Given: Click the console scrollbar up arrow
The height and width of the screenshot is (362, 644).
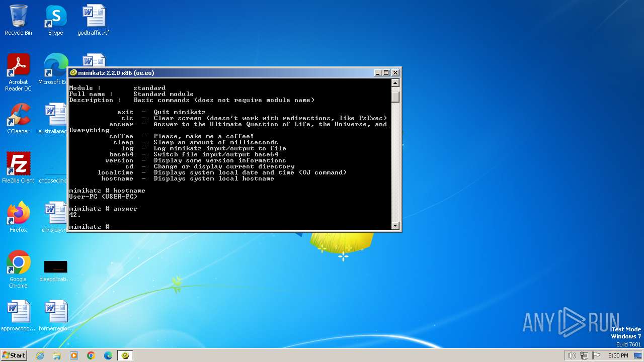Looking at the screenshot, I should pos(395,83).
